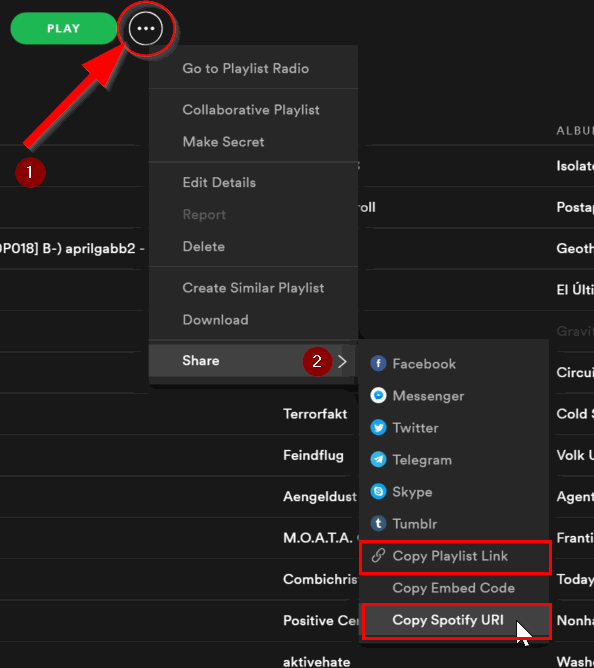Click the Facebook share icon
This screenshot has width=594, height=668.
[378, 363]
